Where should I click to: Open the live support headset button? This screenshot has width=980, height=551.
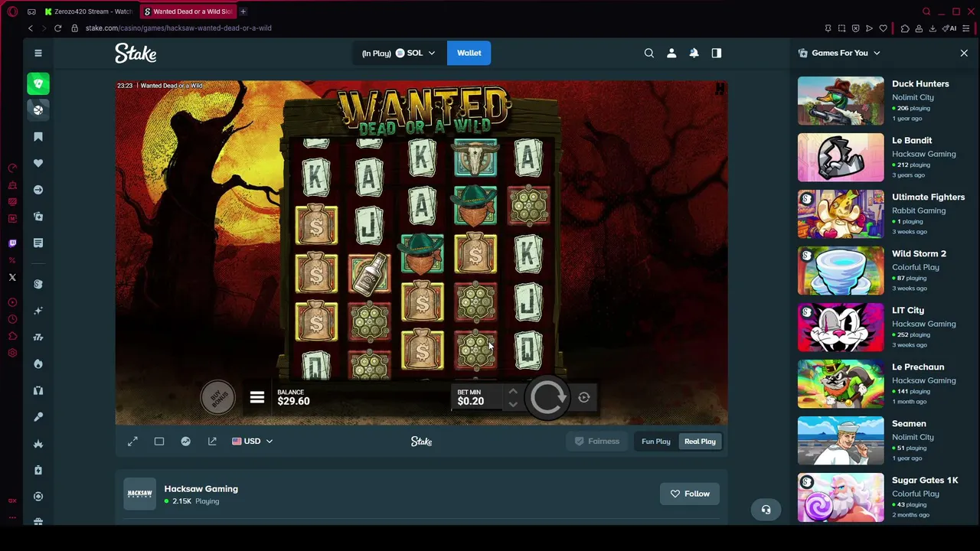(x=766, y=510)
